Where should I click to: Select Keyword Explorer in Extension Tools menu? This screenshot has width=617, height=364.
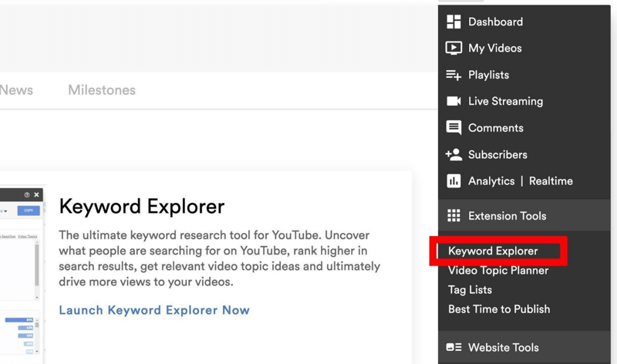click(493, 251)
